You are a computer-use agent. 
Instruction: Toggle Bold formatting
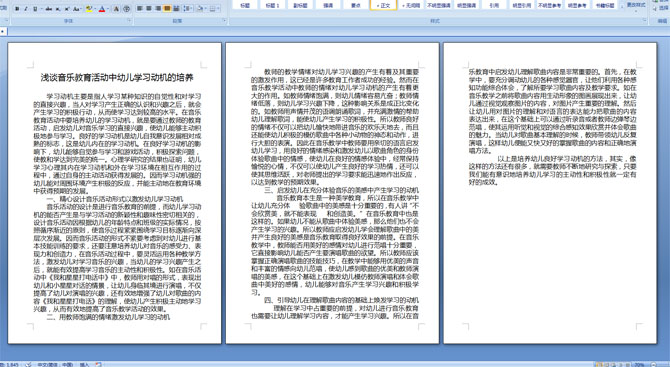pyautogui.click(x=17, y=9)
